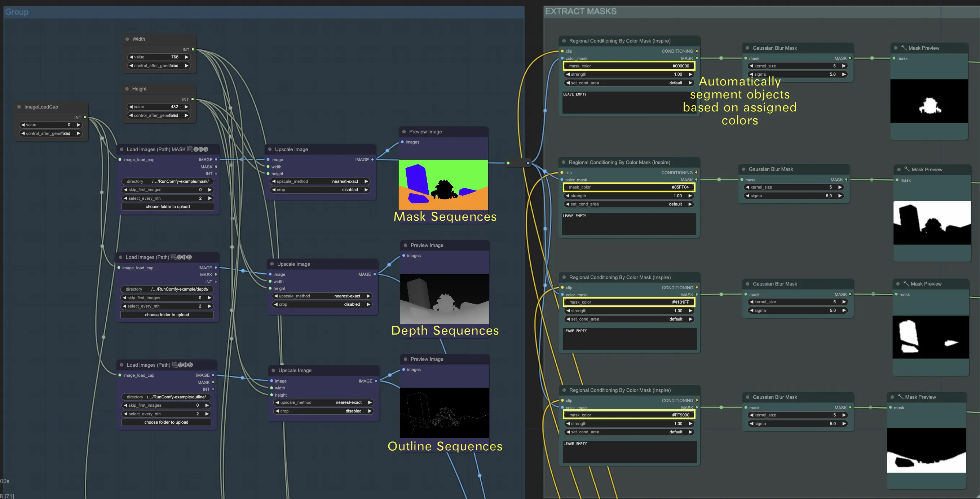This screenshot has height=499, width=980.
Task: Click choose folder to upload for depth loader
Action: pyautogui.click(x=167, y=315)
